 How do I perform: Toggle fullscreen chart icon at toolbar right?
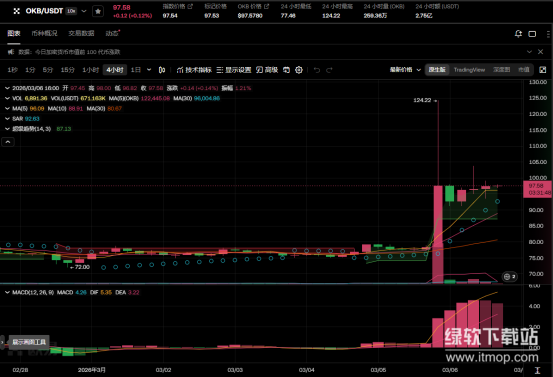pyautogui.click(x=543, y=70)
